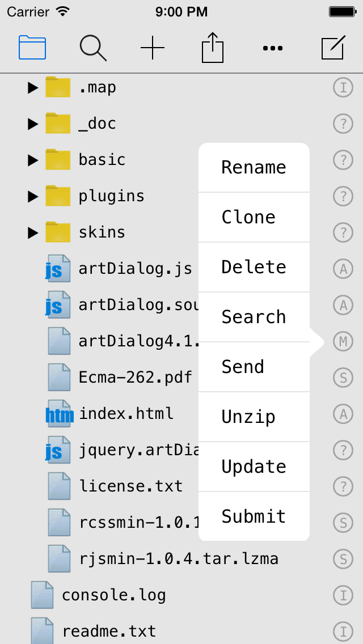The height and width of the screenshot is (644, 363).
Task: Tap Submit at the bottom of the menu
Action: coord(254,516)
